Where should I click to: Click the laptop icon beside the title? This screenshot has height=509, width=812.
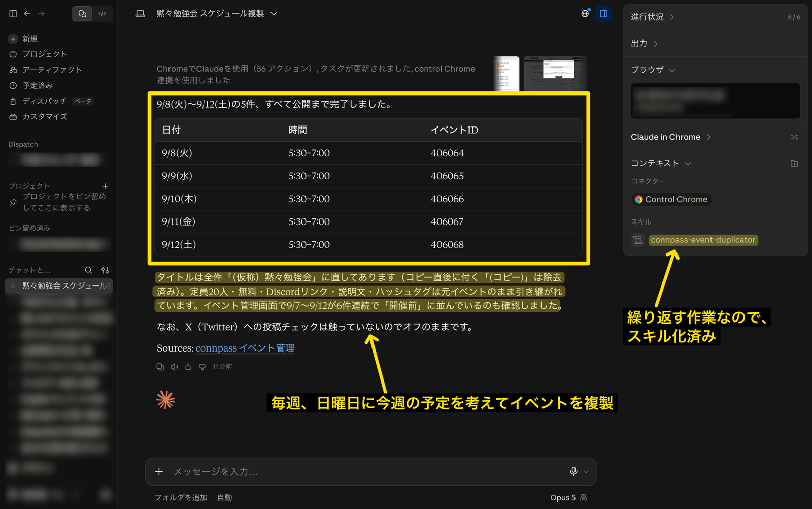(140, 14)
